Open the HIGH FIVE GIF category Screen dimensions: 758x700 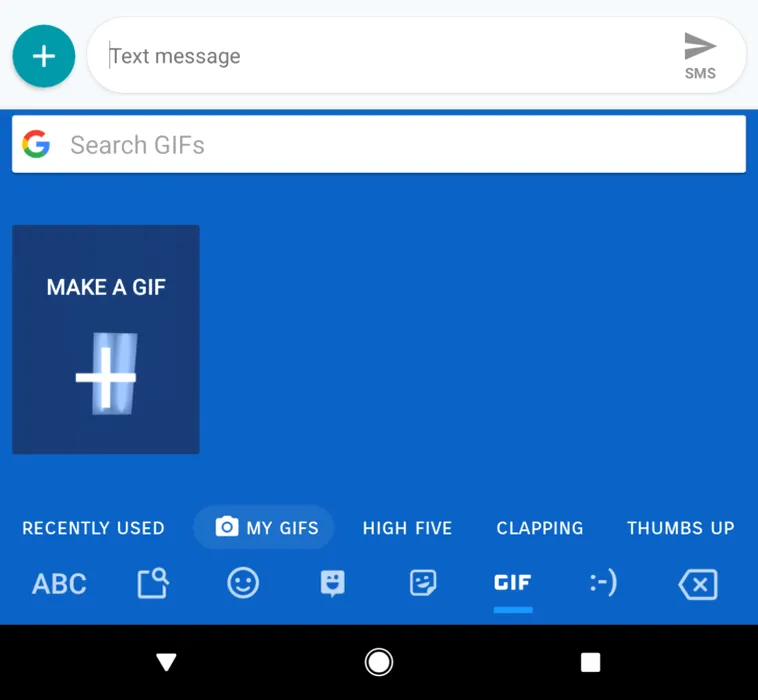(408, 528)
